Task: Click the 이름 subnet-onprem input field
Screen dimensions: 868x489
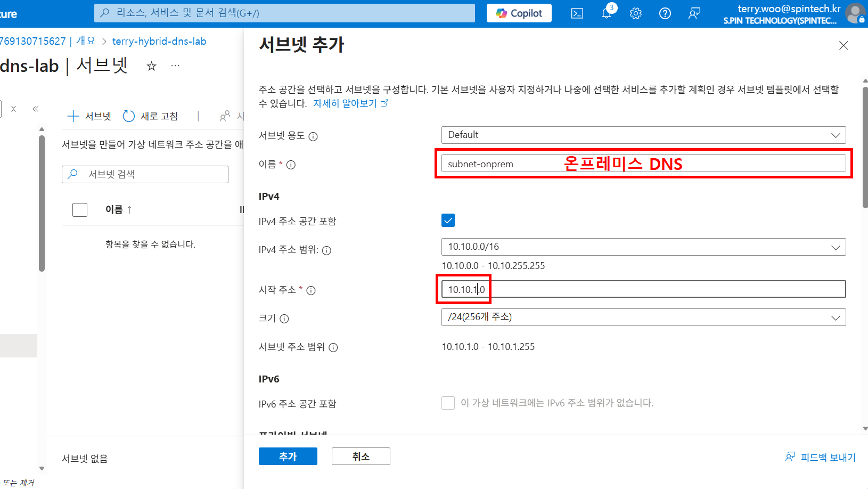Action: click(x=643, y=164)
